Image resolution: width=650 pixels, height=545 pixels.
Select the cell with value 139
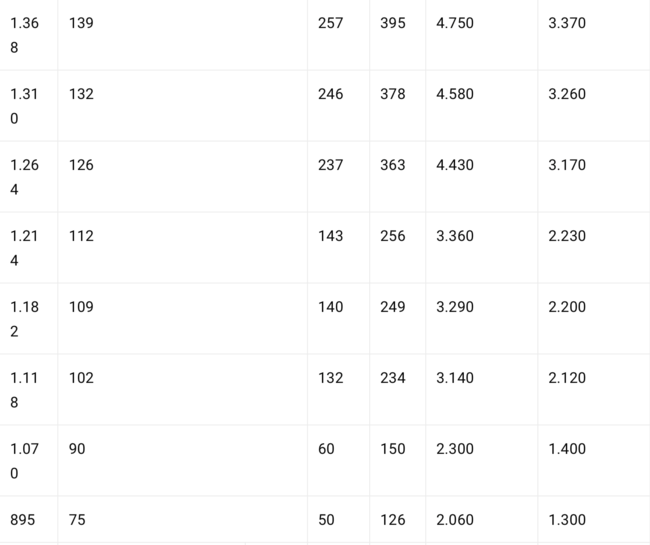[182, 35]
